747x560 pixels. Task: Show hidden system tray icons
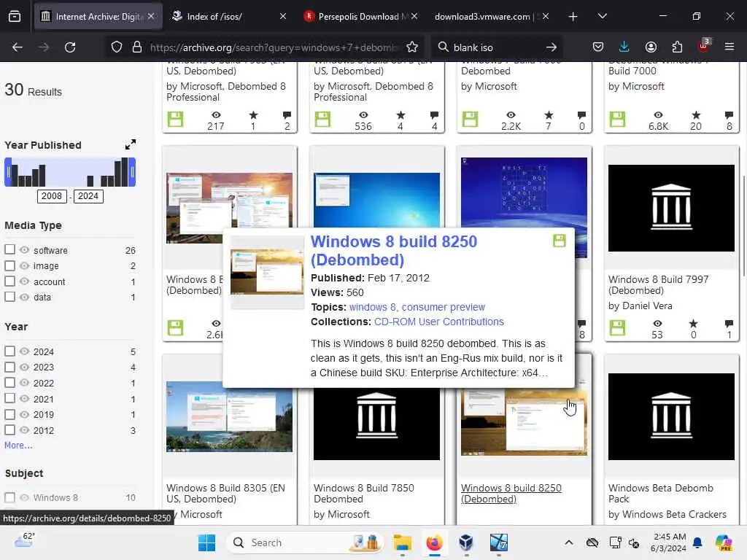[x=569, y=542]
